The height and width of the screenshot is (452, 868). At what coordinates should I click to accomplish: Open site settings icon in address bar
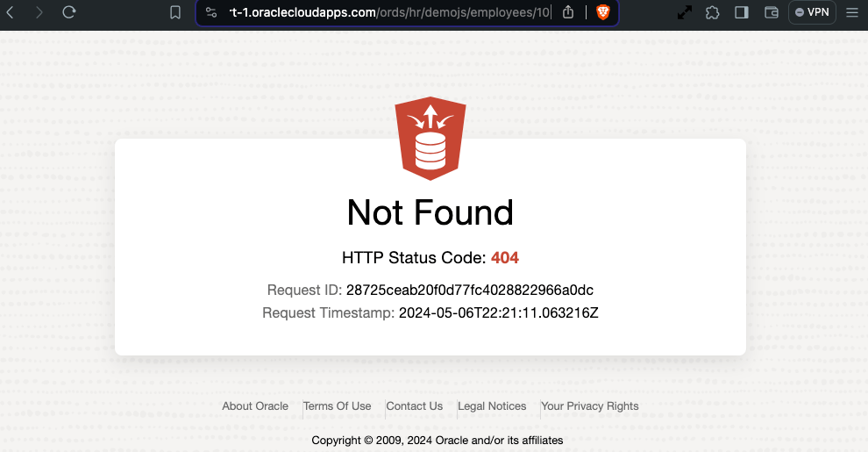click(211, 12)
